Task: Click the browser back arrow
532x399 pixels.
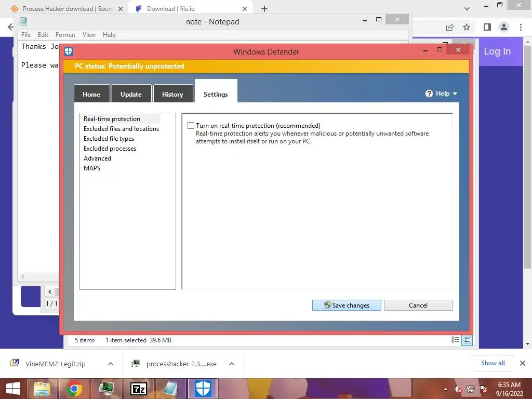Action: click(10, 27)
